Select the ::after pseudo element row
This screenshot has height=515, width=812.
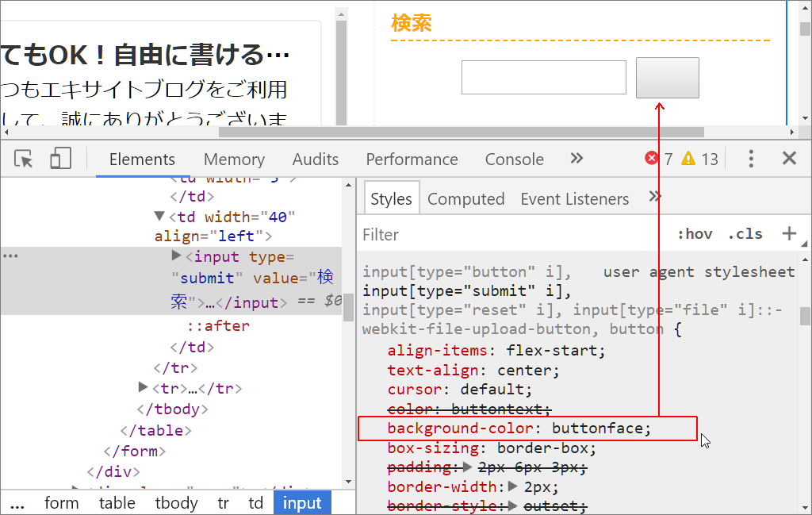[x=218, y=326]
